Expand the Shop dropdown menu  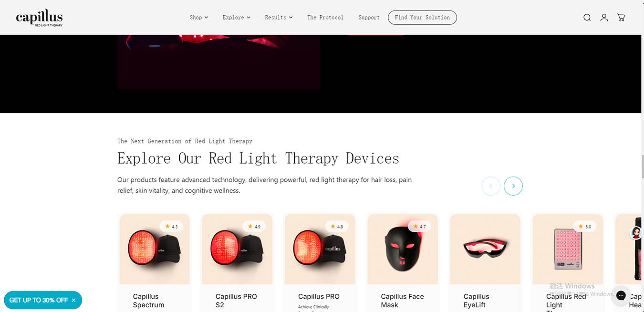point(198,18)
